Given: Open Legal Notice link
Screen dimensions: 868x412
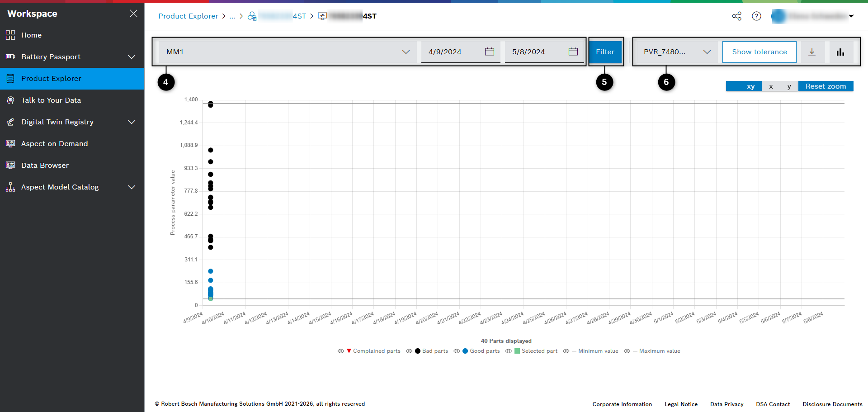Looking at the screenshot, I should coord(681,404).
